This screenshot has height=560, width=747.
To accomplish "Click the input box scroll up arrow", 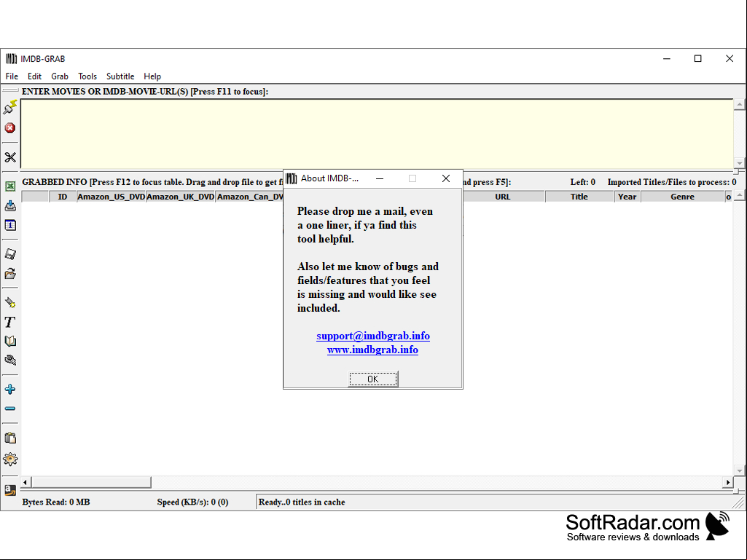I will (x=740, y=104).
